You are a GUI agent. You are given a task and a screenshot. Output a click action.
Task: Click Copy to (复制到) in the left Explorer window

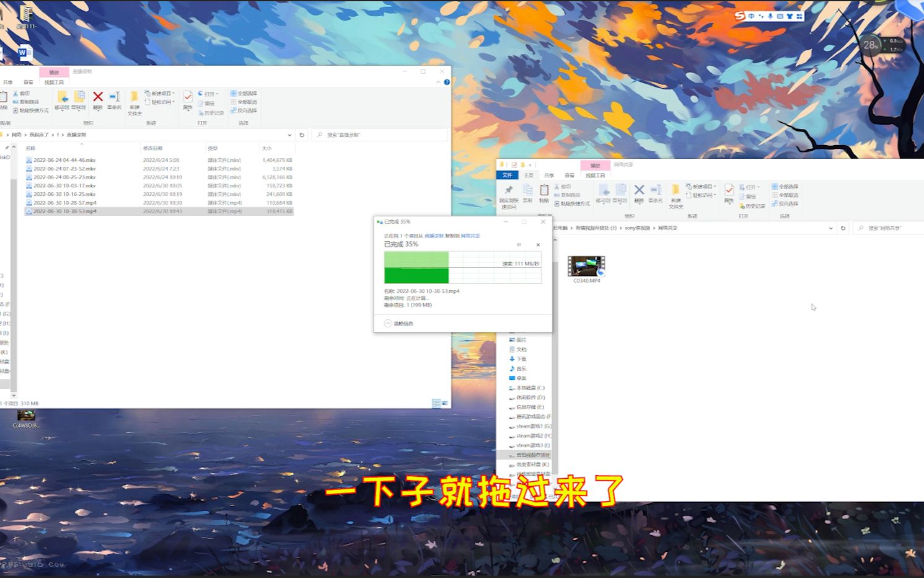(79, 100)
